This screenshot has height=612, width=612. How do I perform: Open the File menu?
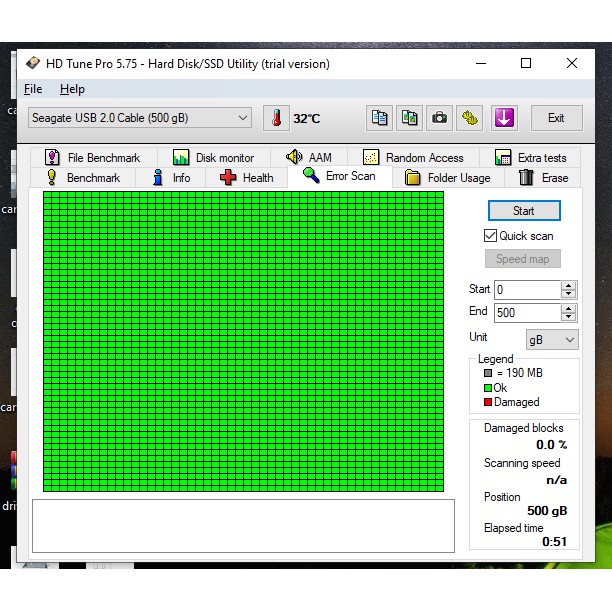(x=33, y=89)
